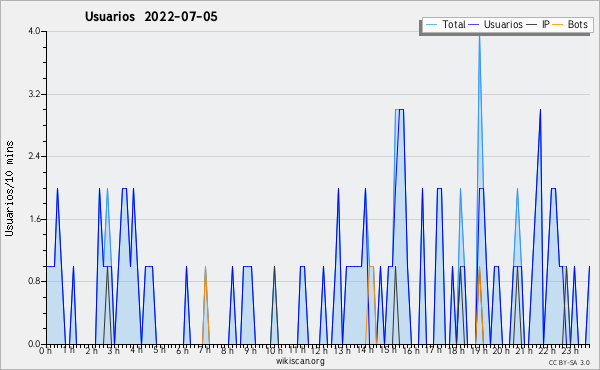Click the '5 h' x-axis label
Screen dimensions: 600x370
click(159, 350)
